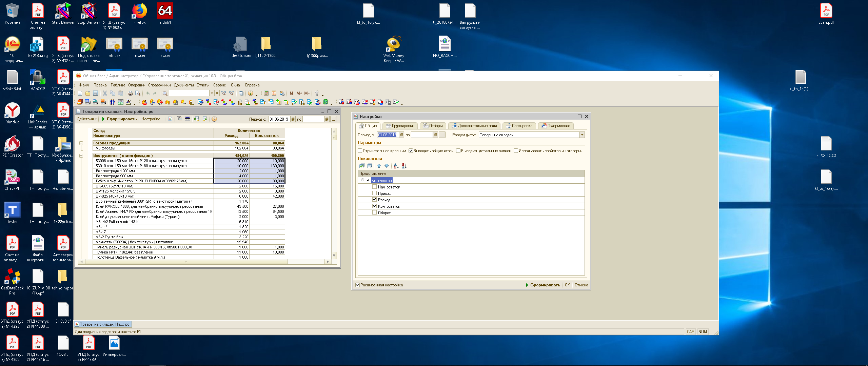Collapse the 'Количество' tree node

click(x=362, y=180)
